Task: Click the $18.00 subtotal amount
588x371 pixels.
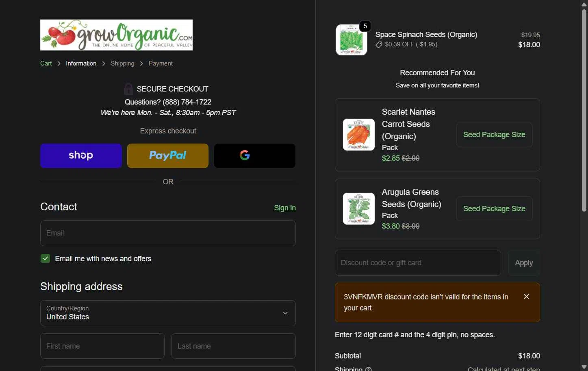Action: tap(529, 356)
